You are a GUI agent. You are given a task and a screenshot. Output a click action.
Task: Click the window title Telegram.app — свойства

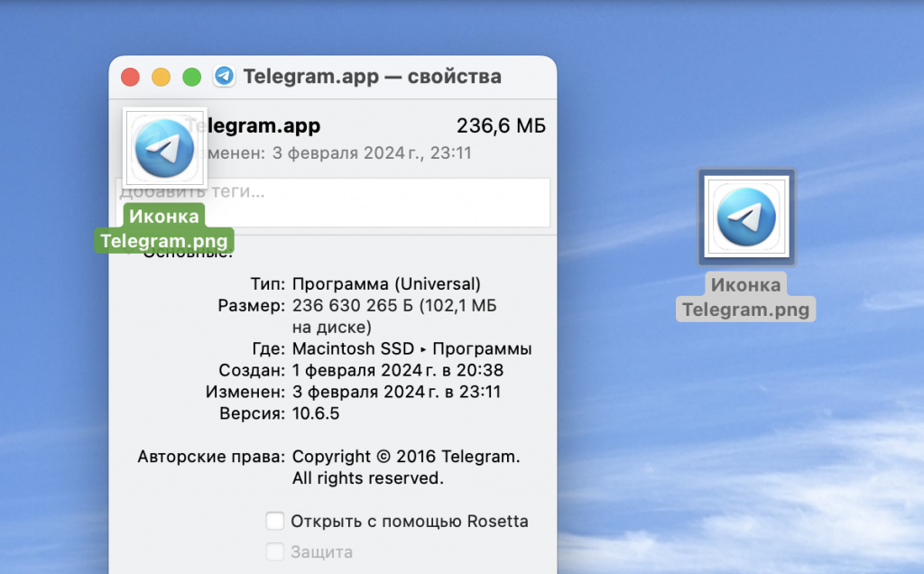point(373,76)
